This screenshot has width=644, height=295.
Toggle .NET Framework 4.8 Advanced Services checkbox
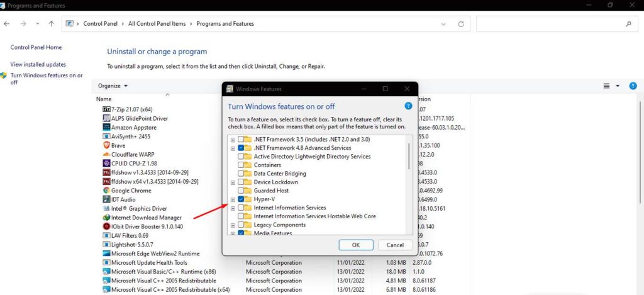(x=241, y=148)
